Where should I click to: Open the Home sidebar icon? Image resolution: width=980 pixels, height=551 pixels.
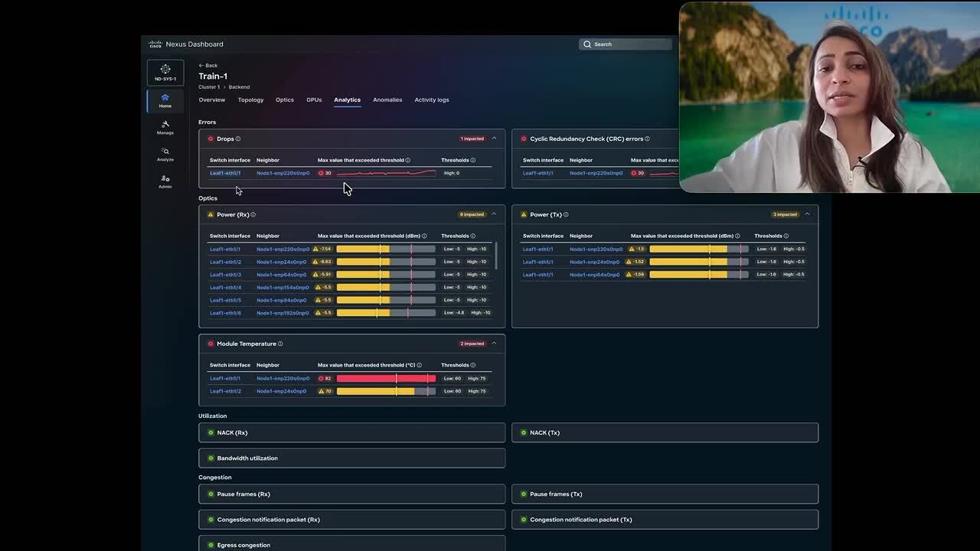[x=165, y=100]
